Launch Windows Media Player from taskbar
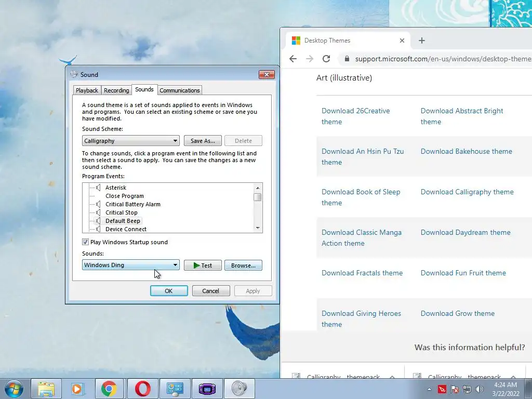 pos(77,389)
